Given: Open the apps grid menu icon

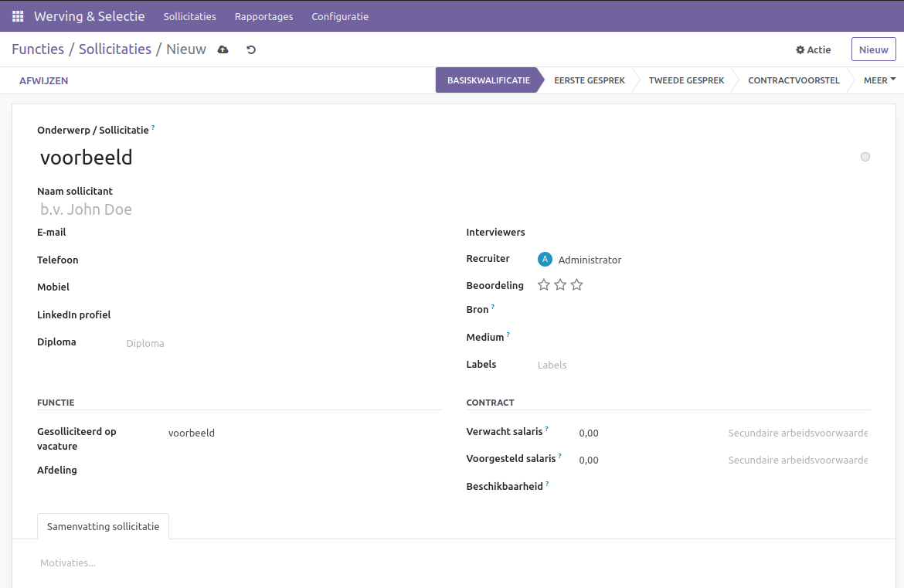Looking at the screenshot, I should point(18,16).
